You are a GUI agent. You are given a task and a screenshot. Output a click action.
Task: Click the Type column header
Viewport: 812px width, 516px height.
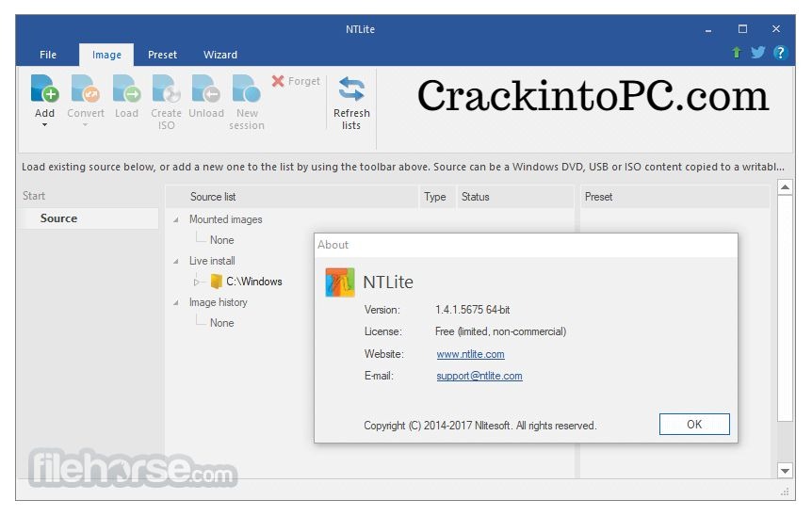tap(437, 197)
